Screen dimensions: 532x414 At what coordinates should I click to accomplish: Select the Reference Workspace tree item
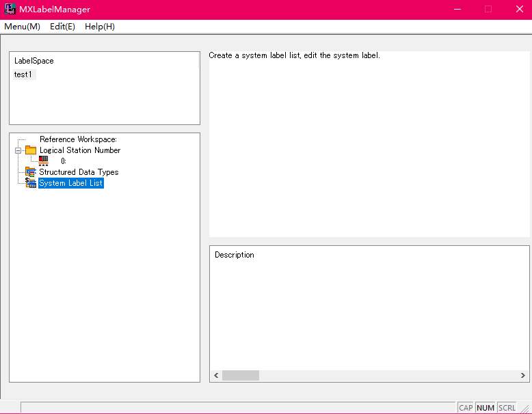[78, 139]
